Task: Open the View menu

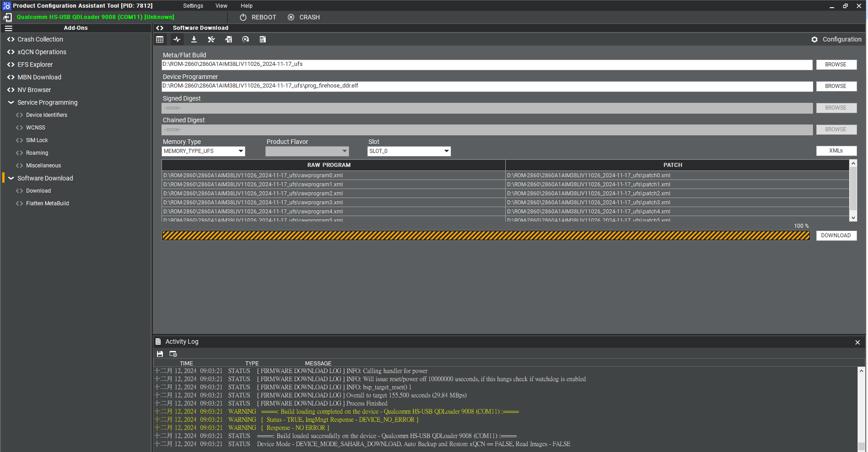Action: click(x=221, y=6)
